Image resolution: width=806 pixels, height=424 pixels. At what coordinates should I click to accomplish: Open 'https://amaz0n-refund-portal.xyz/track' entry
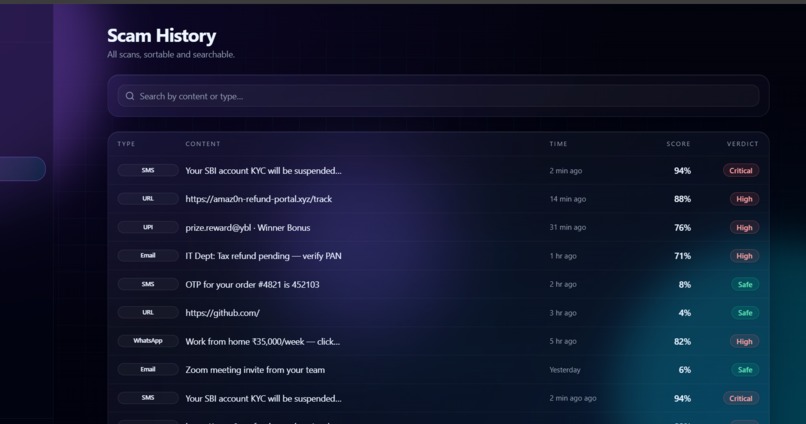tap(259, 199)
